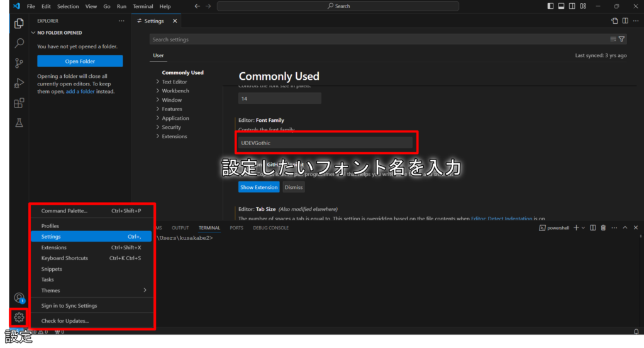Image resolution: width=644 pixels, height=348 pixels.
Task: Create new terminal with plus icon
Action: 576,228
